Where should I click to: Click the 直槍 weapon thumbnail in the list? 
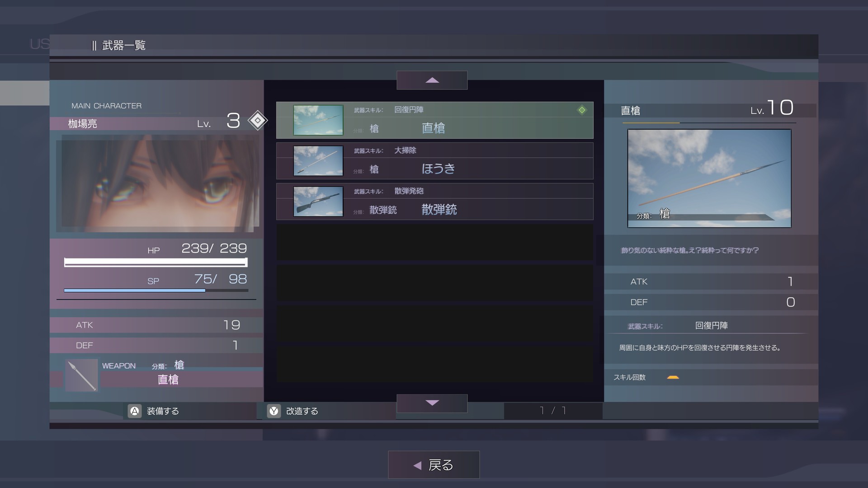click(318, 120)
